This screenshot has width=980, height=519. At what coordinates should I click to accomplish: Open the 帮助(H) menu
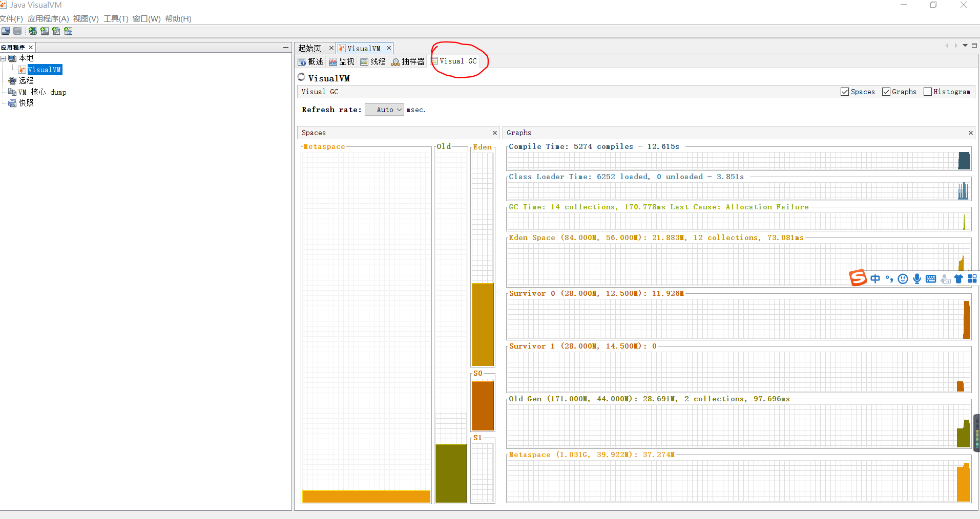(178, 19)
